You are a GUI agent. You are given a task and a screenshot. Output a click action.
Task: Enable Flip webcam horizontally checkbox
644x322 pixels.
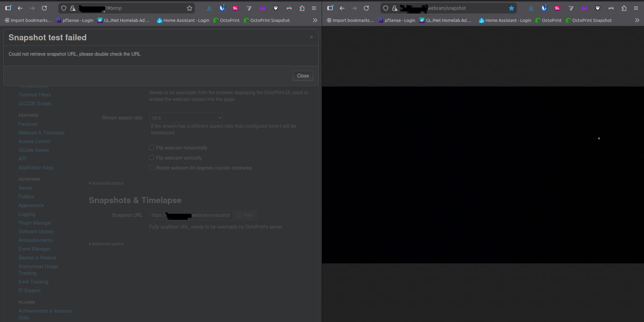pos(152,147)
